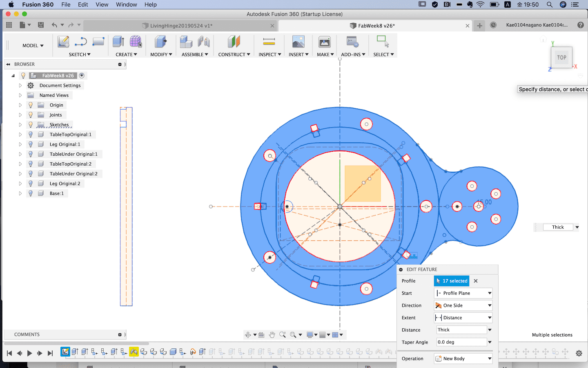Click the TOP face of view cube

tap(561, 58)
